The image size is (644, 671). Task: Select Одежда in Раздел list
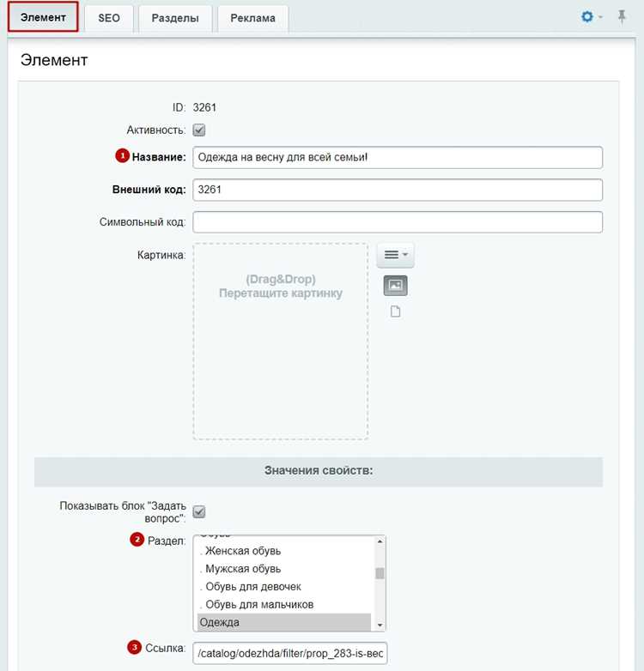(x=284, y=622)
